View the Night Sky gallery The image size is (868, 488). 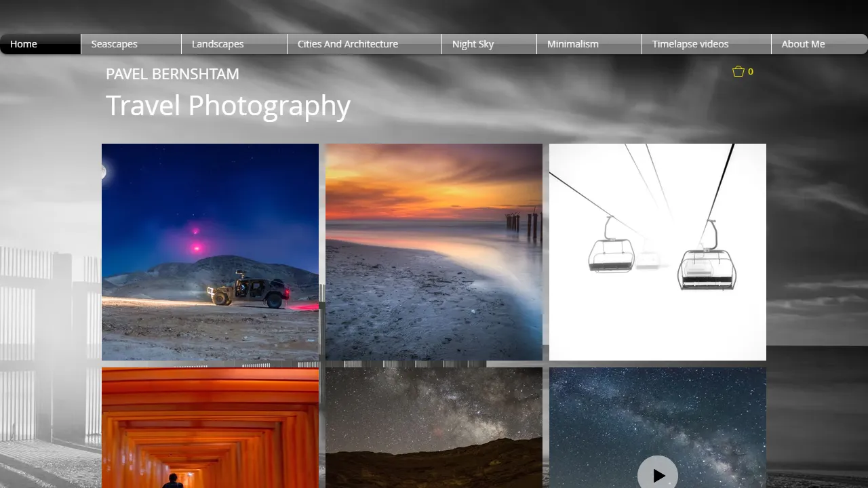point(473,44)
